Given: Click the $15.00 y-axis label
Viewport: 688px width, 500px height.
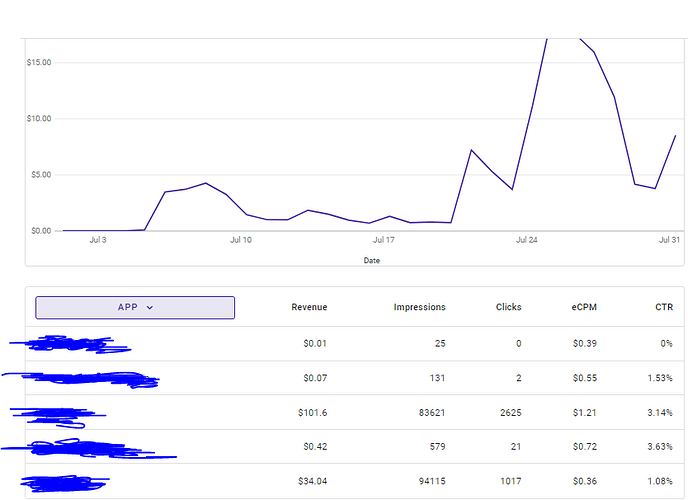Looking at the screenshot, I should click(39, 62).
